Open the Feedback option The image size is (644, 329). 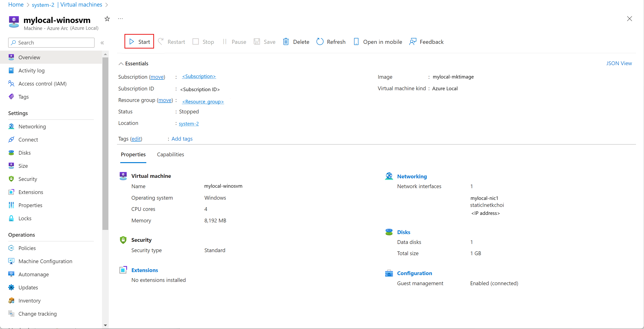tap(426, 42)
